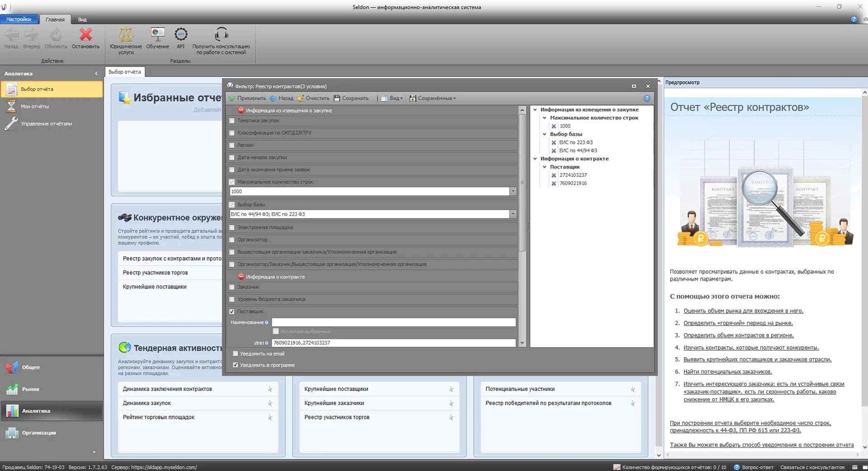Star Потенциальные участники report

pyautogui.click(x=633, y=389)
